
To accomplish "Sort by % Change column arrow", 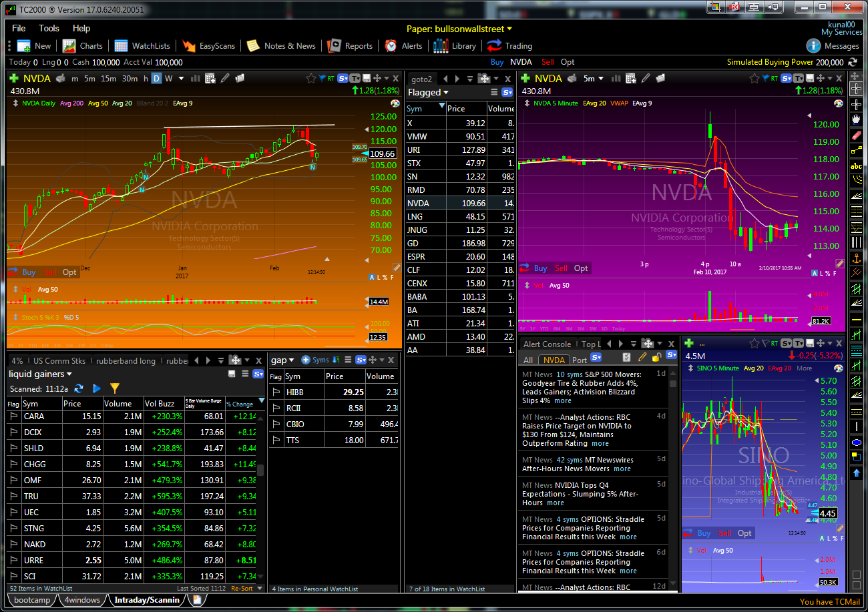I will [x=261, y=401].
